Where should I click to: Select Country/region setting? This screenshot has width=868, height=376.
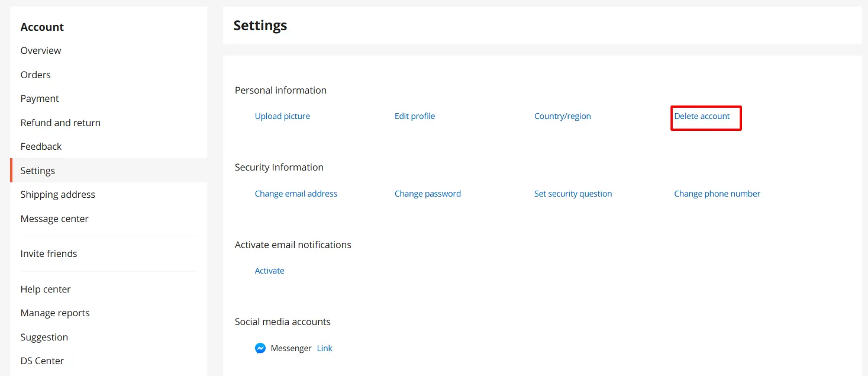click(x=562, y=116)
